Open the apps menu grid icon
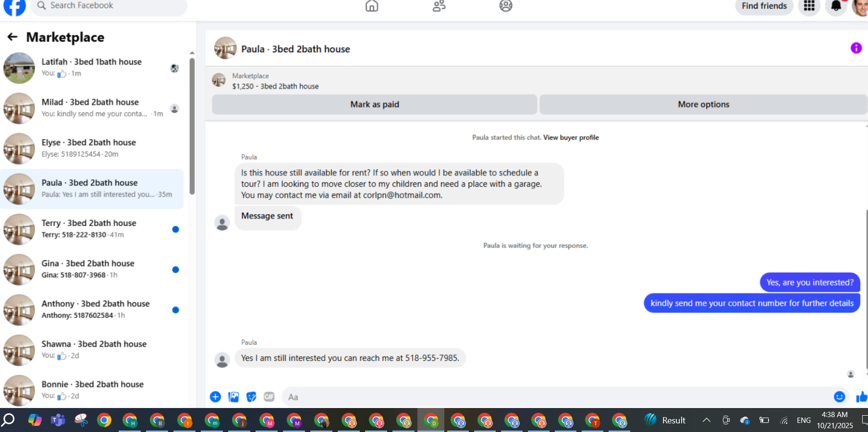868x432 pixels. coord(809,6)
